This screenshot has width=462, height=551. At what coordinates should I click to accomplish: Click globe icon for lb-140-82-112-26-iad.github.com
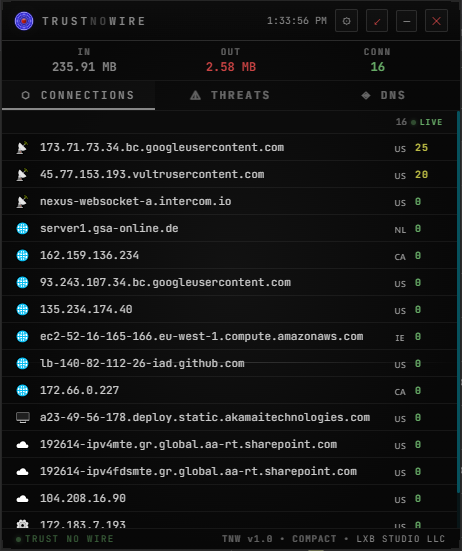click(22, 363)
